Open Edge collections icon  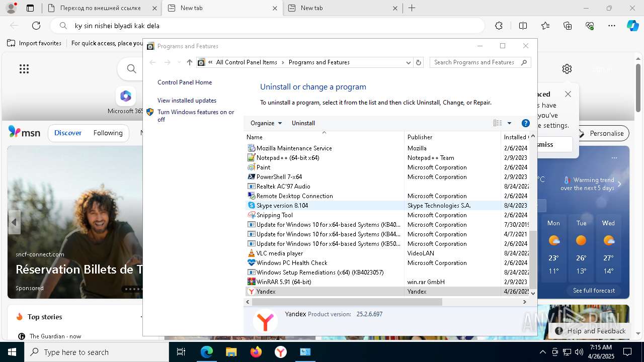(568, 26)
